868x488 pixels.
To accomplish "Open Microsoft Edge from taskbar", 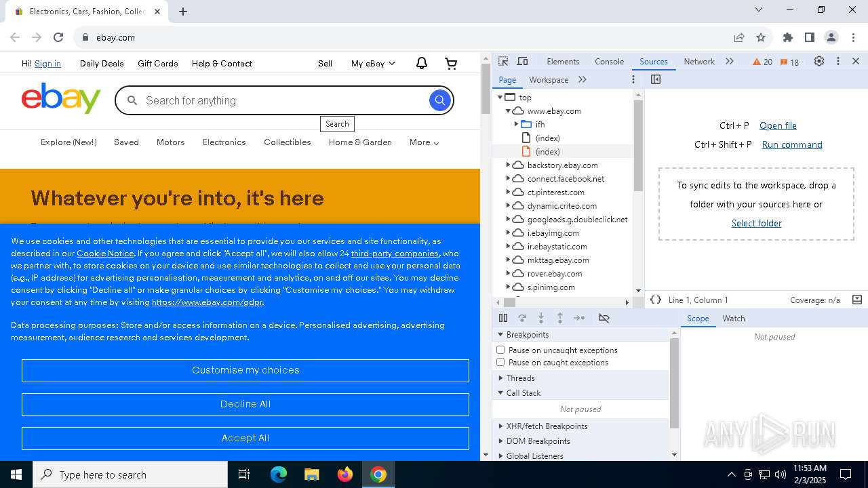I will point(279,474).
